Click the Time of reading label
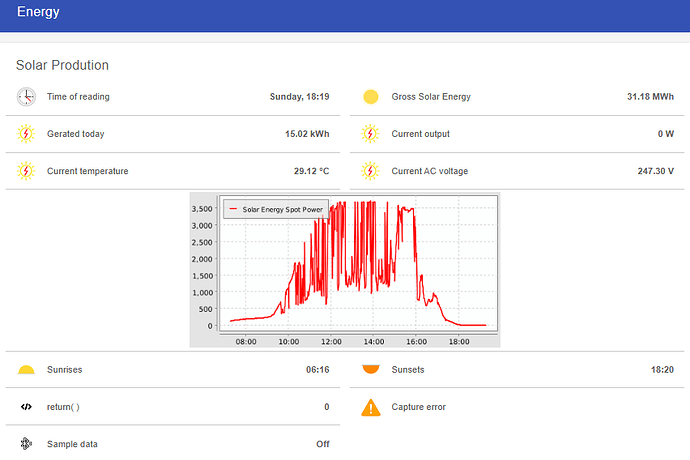Viewport: 690px width, 460px height. (78, 97)
